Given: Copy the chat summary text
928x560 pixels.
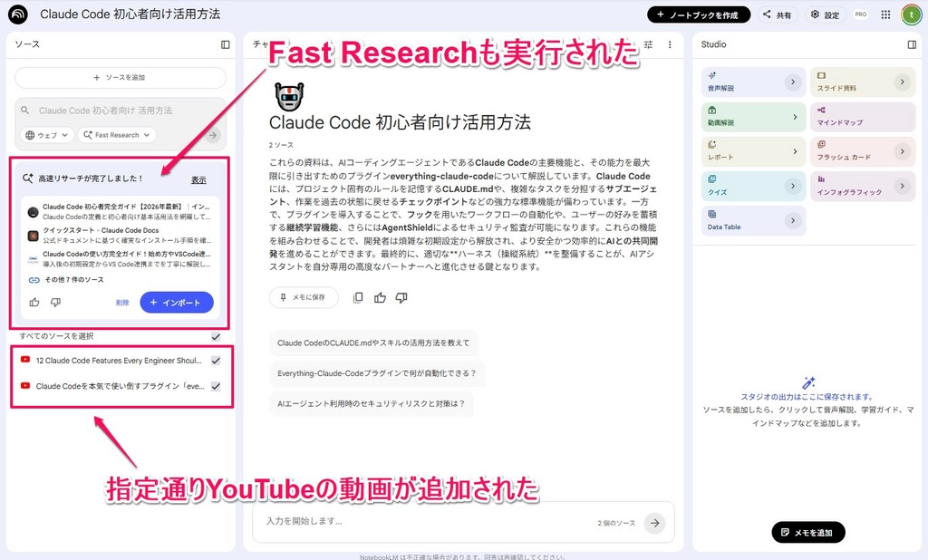Looking at the screenshot, I should click(x=357, y=298).
